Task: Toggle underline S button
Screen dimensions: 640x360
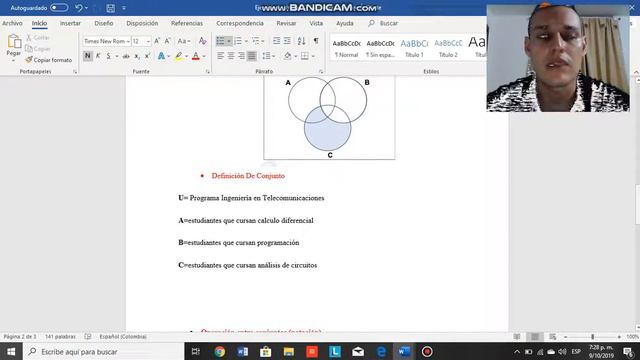Action: [109, 56]
